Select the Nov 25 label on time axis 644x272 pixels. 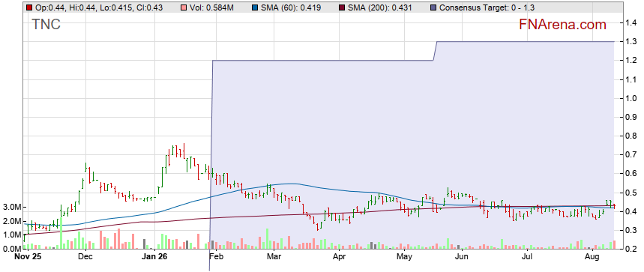tap(28, 257)
